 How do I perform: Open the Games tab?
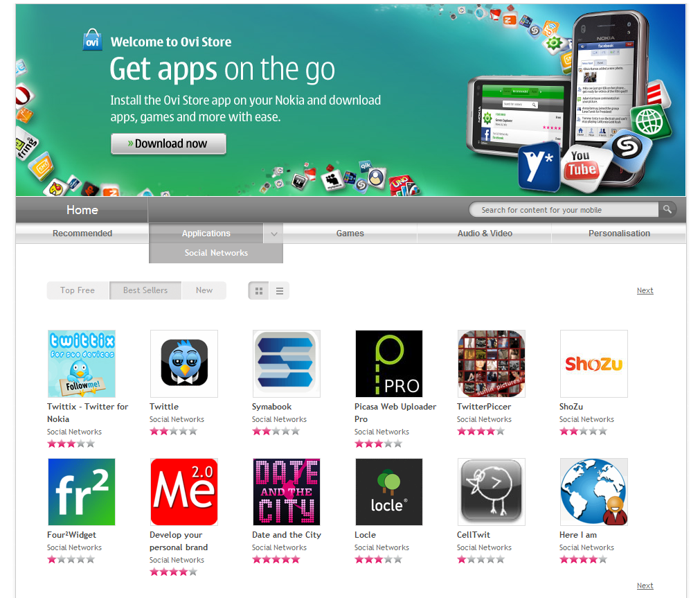click(350, 234)
